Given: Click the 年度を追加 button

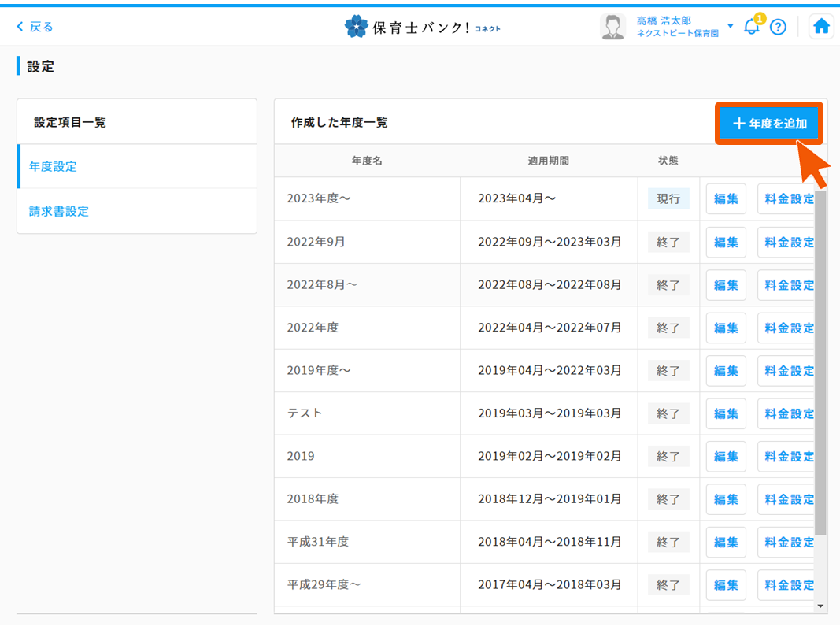Looking at the screenshot, I should coord(769,123).
